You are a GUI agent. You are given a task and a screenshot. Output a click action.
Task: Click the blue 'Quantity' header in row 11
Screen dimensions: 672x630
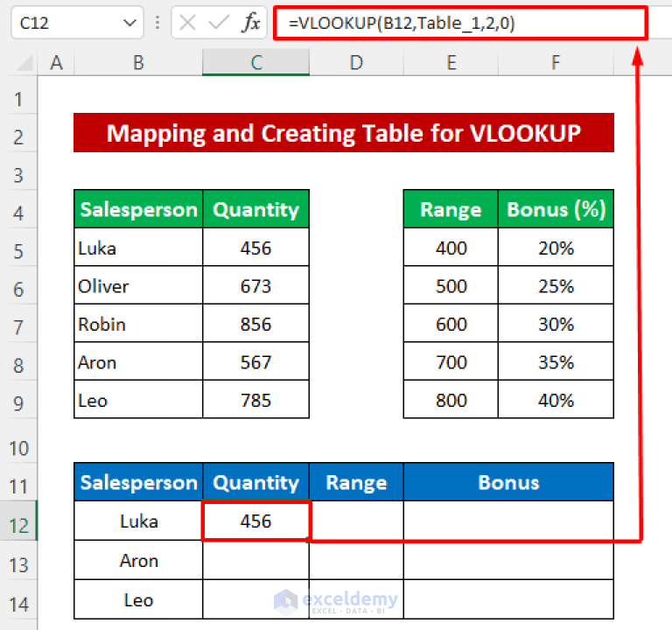tap(255, 482)
